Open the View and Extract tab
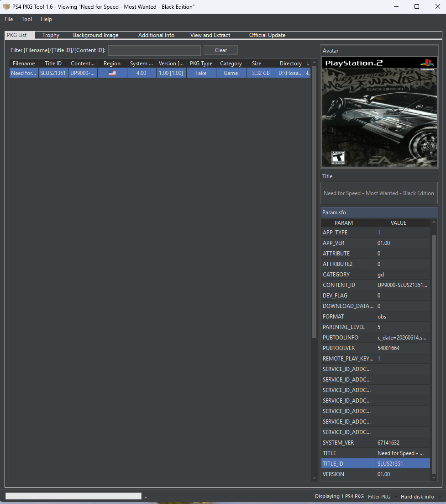Screen dimensions: 446x504 click(x=210, y=35)
